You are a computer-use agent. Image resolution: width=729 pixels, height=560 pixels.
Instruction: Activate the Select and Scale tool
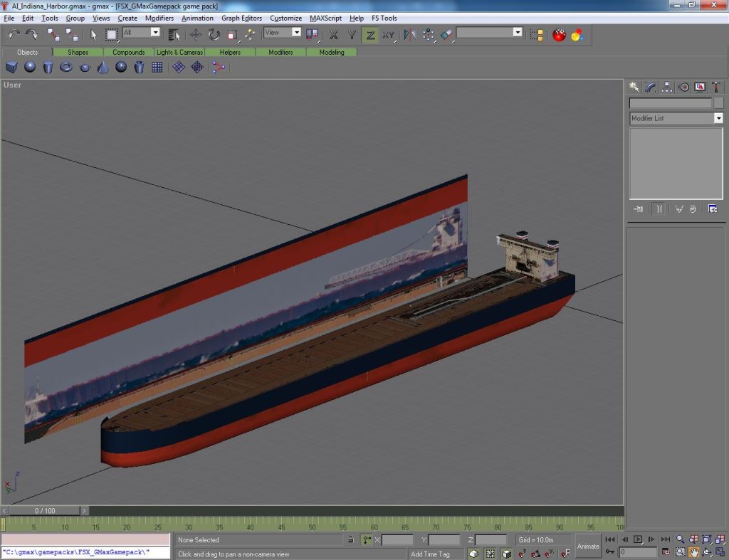[232, 34]
